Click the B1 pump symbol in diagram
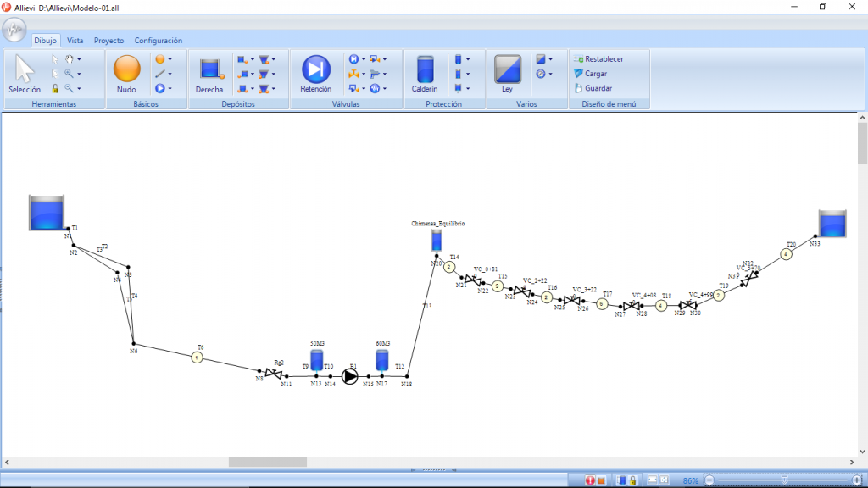Image resolution: width=868 pixels, height=488 pixels. [350, 376]
